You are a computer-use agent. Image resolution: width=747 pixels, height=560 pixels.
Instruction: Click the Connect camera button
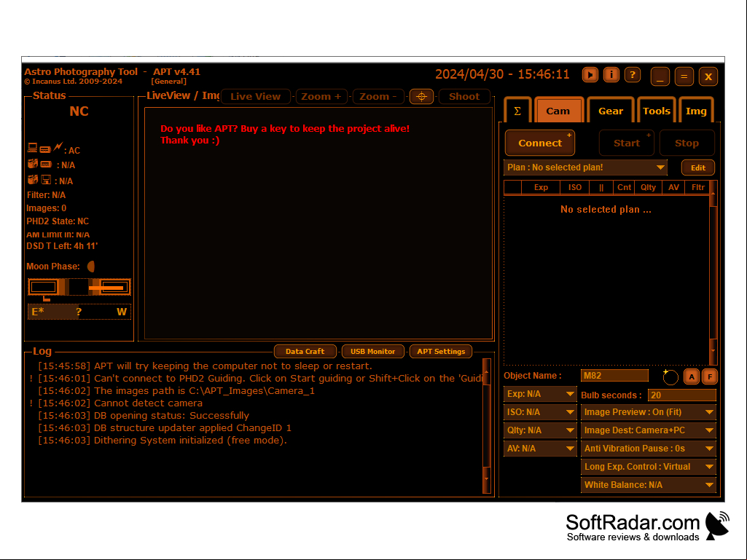540,143
